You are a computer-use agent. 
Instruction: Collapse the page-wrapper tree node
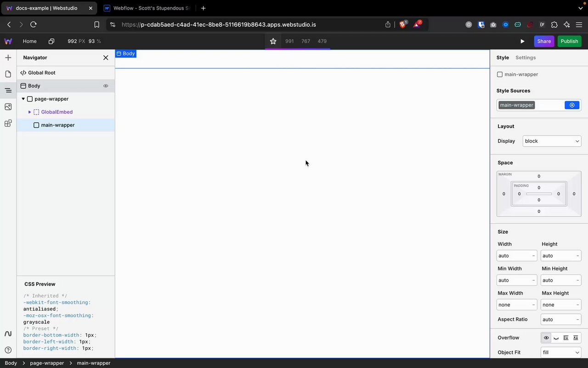(23, 99)
